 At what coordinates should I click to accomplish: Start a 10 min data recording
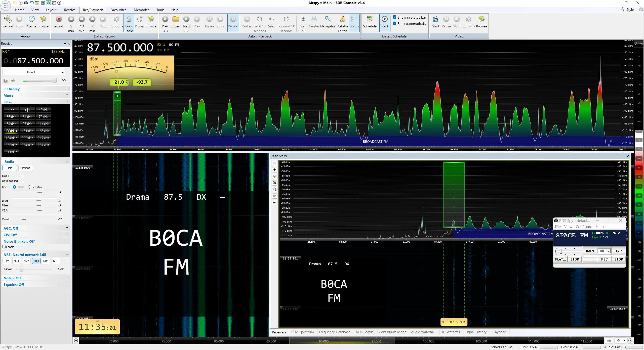click(82, 19)
